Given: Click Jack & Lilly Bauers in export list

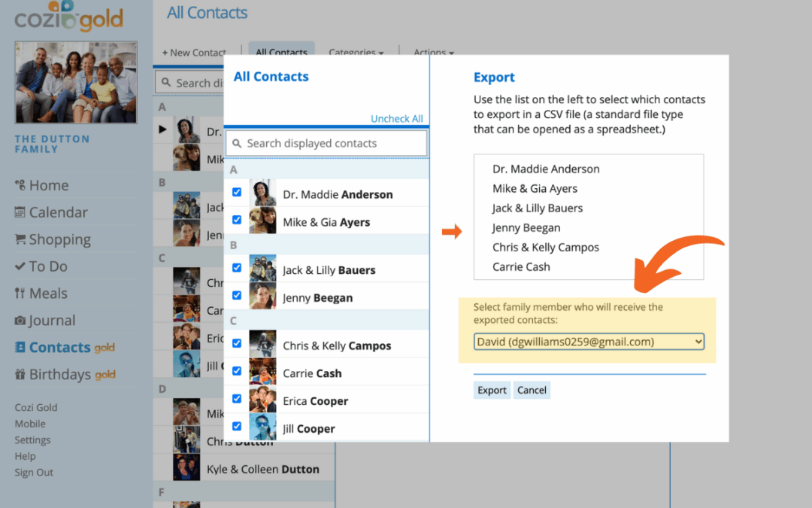Looking at the screenshot, I should click(x=537, y=208).
